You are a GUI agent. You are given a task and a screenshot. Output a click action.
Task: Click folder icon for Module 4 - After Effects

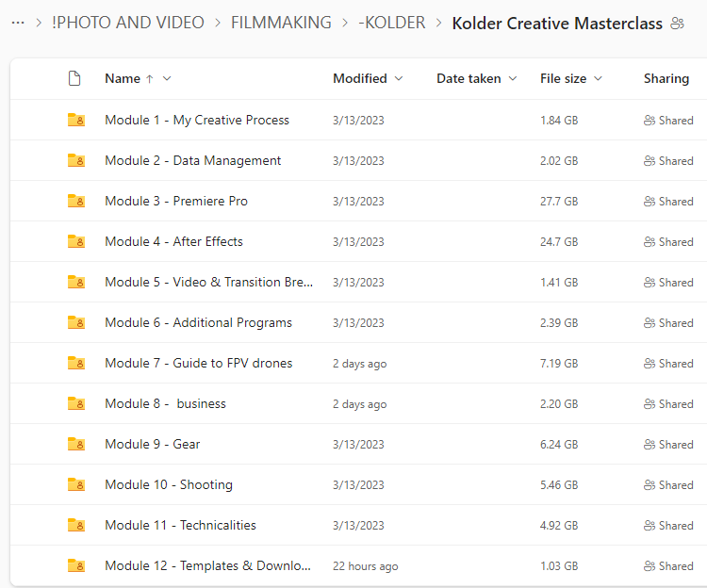coord(76,241)
